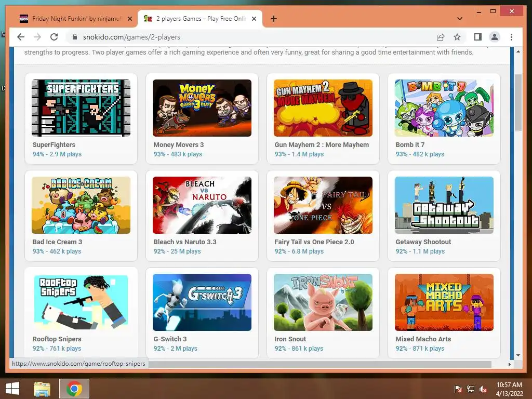Click the Getaway Shootout title link
This screenshot has width=532, height=399.
coord(423,242)
